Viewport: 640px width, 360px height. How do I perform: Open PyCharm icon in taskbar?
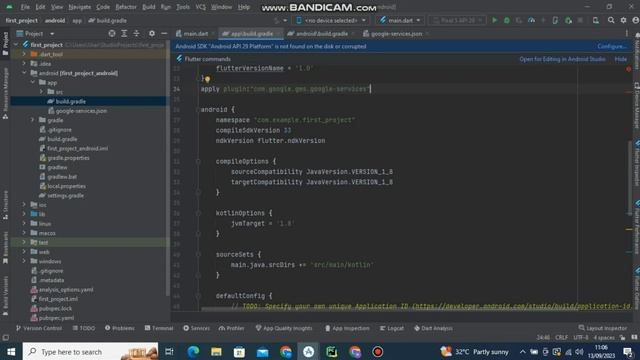point(331,351)
